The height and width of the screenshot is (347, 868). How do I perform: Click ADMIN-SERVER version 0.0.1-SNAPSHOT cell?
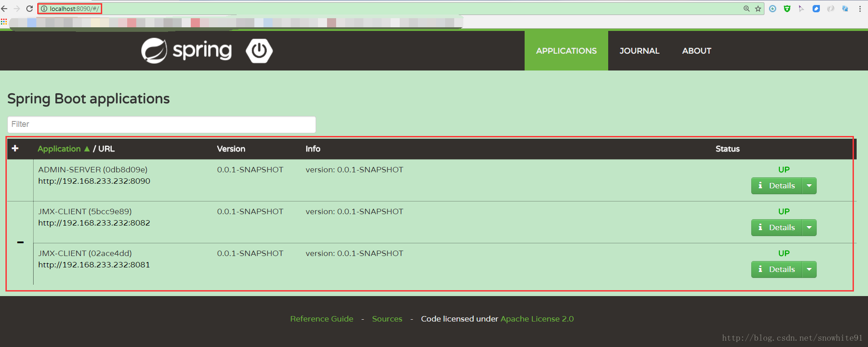(x=250, y=170)
